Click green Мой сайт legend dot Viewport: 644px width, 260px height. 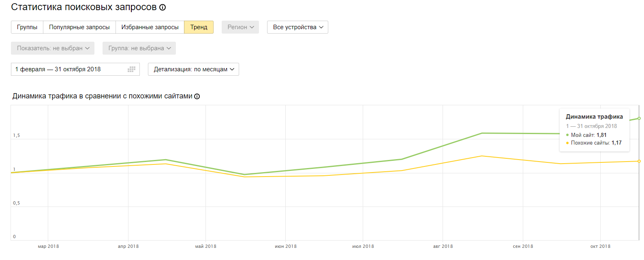[567, 135]
